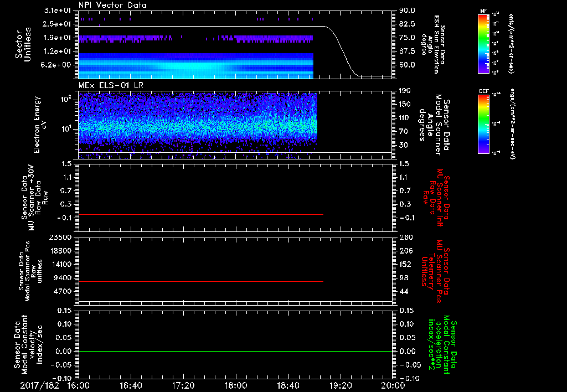Click the '17:20' time axis label
This screenshot has height=392, width=567.
coord(183,385)
